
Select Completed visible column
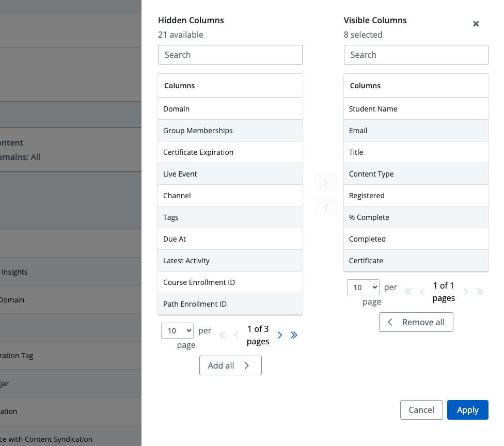(x=416, y=239)
